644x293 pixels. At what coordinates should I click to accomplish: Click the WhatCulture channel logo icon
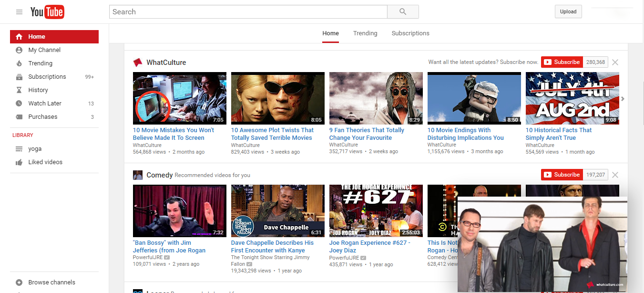[138, 63]
